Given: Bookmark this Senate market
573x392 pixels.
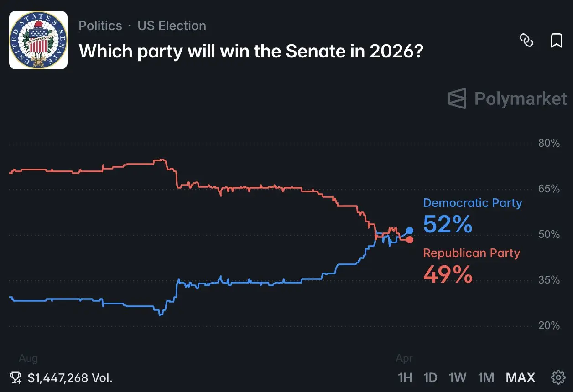Looking at the screenshot, I should (x=557, y=41).
